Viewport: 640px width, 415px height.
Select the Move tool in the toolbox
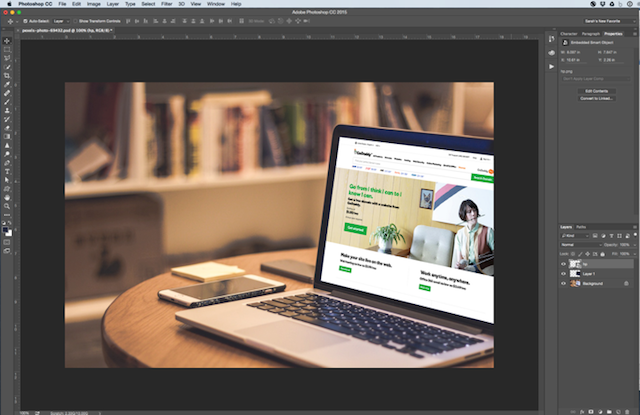click(x=7, y=41)
